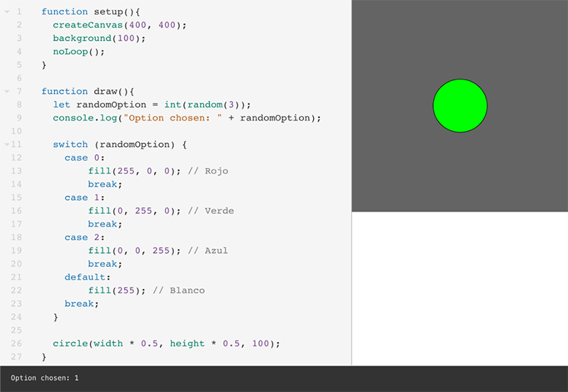Click the background(100) statement

click(99, 38)
